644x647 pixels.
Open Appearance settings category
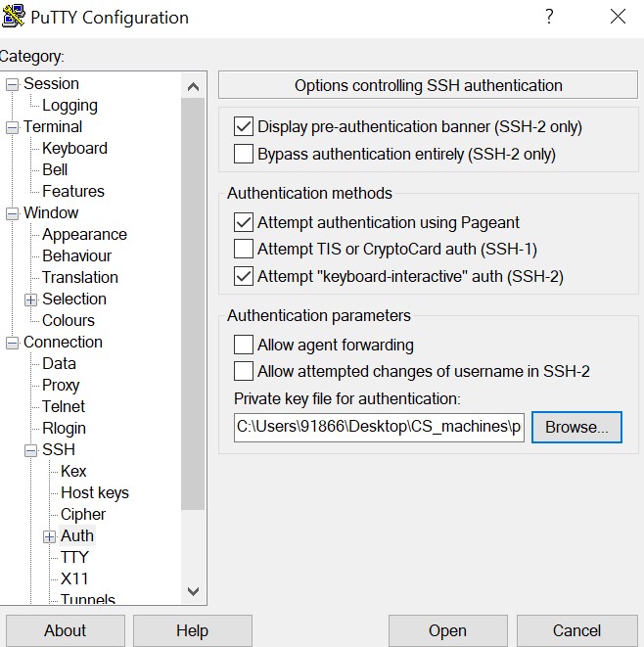[x=84, y=235]
